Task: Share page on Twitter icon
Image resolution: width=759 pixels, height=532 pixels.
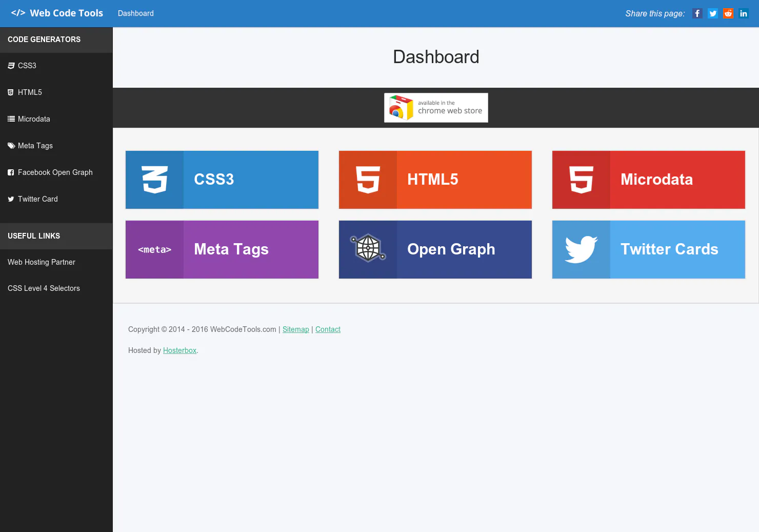Action: 713,13
